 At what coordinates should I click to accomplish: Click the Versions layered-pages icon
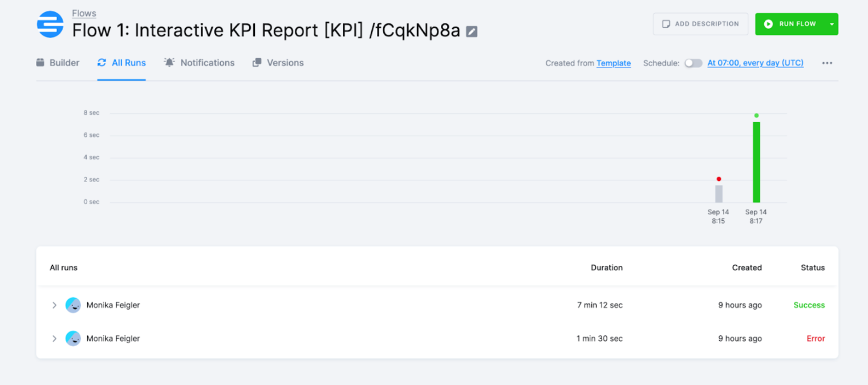click(257, 63)
